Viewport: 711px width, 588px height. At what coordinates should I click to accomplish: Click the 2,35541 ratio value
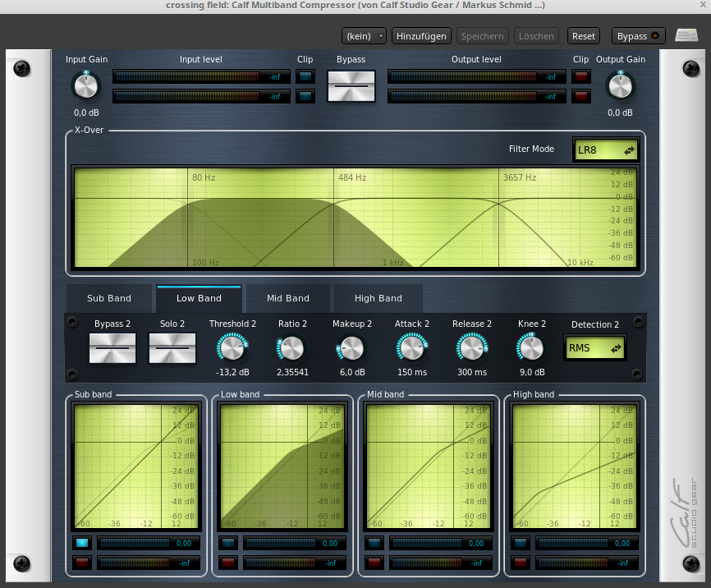tap(292, 372)
